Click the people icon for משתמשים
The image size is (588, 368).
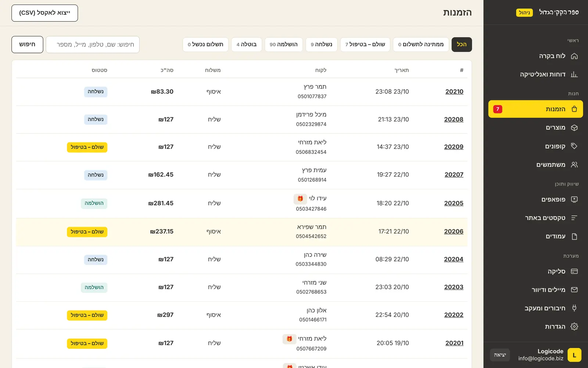pyautogui.click(x=574, y=164)
